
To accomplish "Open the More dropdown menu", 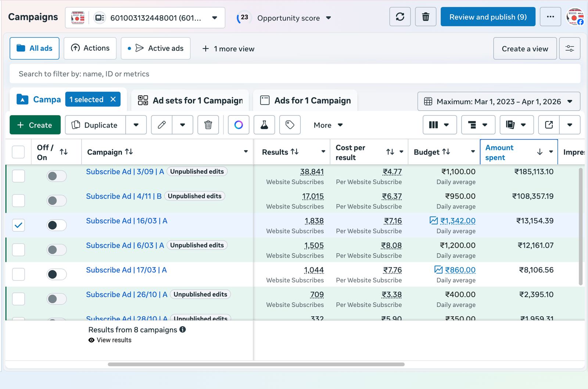I will point(328,125).
